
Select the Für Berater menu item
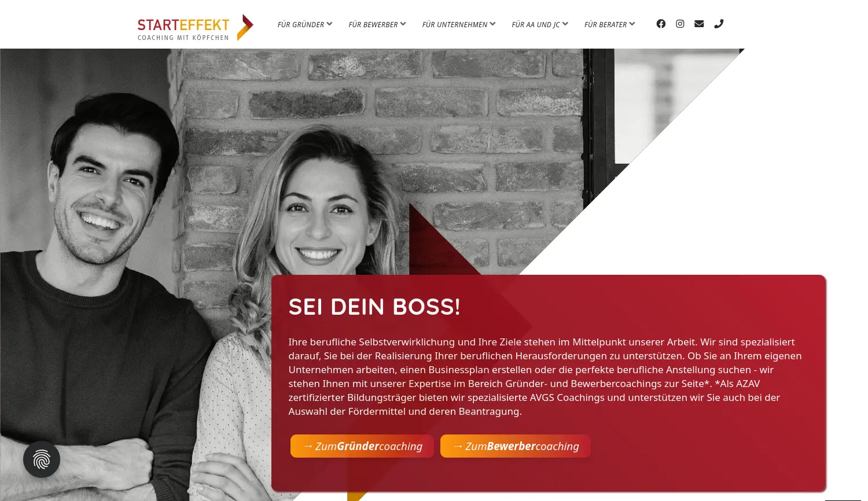[605, 24]
